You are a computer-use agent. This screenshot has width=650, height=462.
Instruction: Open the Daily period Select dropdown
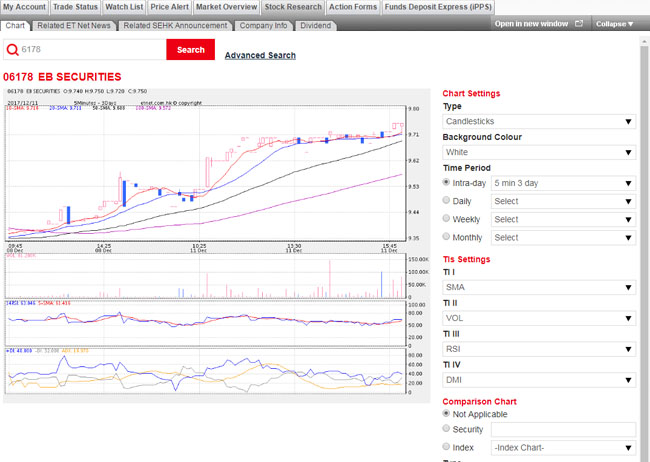(x=563, y=201)
